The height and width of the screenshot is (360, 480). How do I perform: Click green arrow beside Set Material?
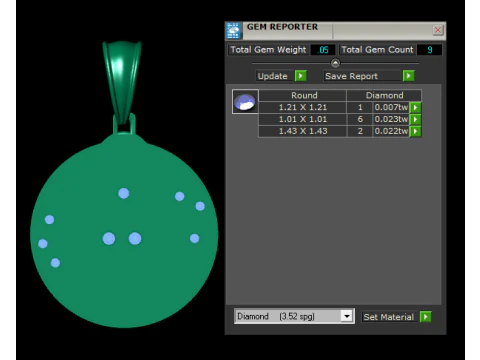[x=426, y=316]
